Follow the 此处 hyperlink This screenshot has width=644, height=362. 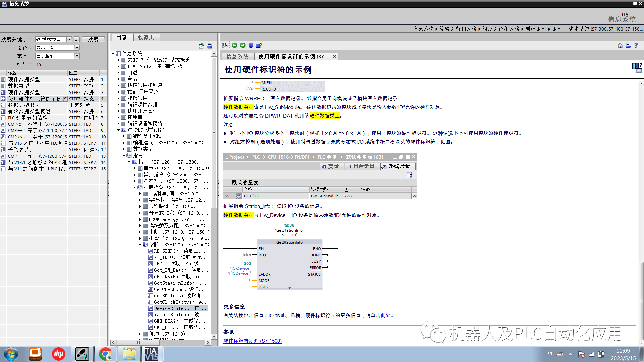[385, 315]
